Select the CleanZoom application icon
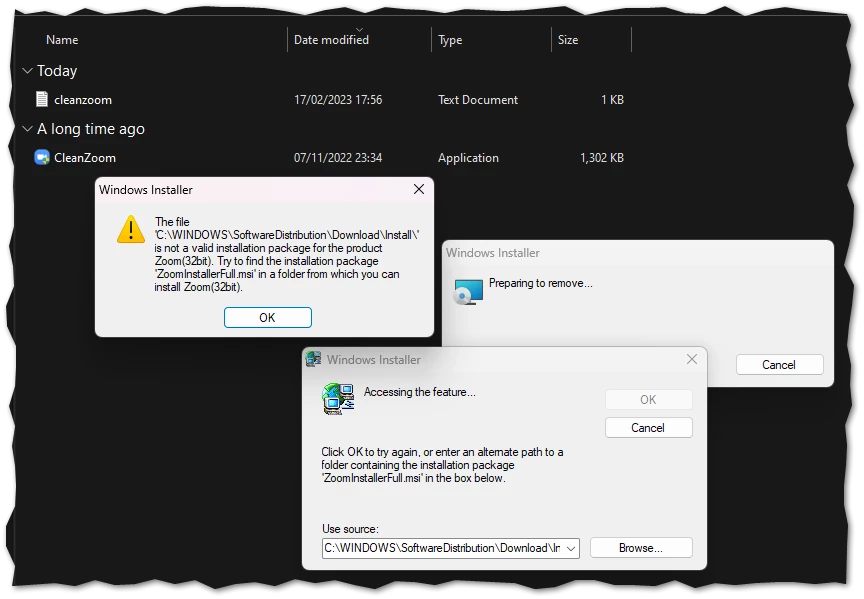The image size is (864, 599). (x=42, y=158)
